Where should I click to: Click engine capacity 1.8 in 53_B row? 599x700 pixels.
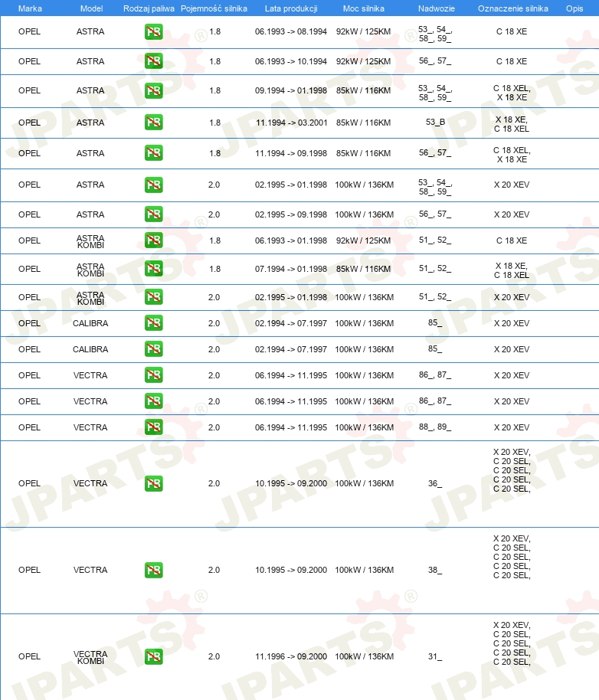click(x=214, y=123)
